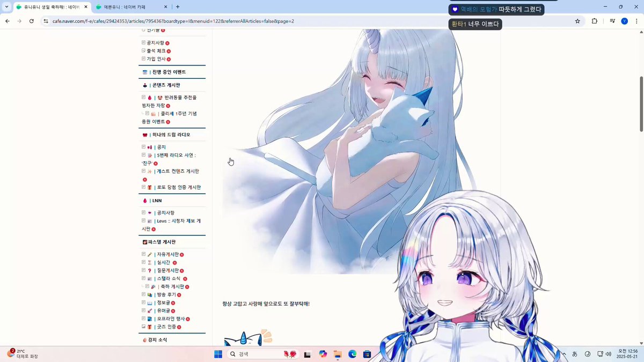644x362 pixels.
Task: Open 반려동물 추천을 빙자한 자랑 board
Action: point(169,101)
